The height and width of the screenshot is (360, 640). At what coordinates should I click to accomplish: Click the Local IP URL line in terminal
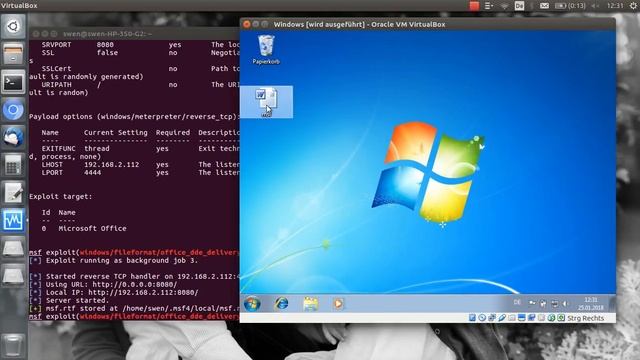point(114,293)
